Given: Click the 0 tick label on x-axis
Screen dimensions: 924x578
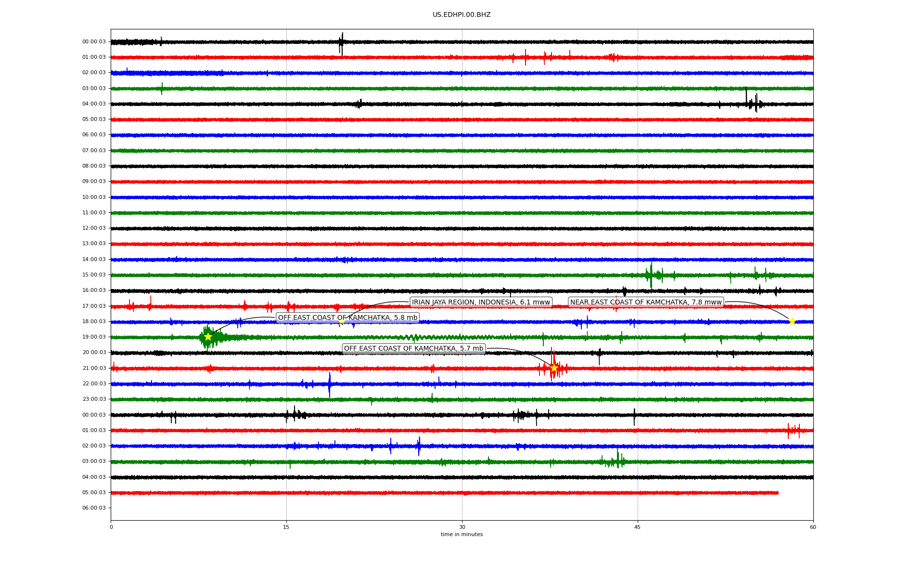Looking at the screenshot, I should tap(111, 527).
